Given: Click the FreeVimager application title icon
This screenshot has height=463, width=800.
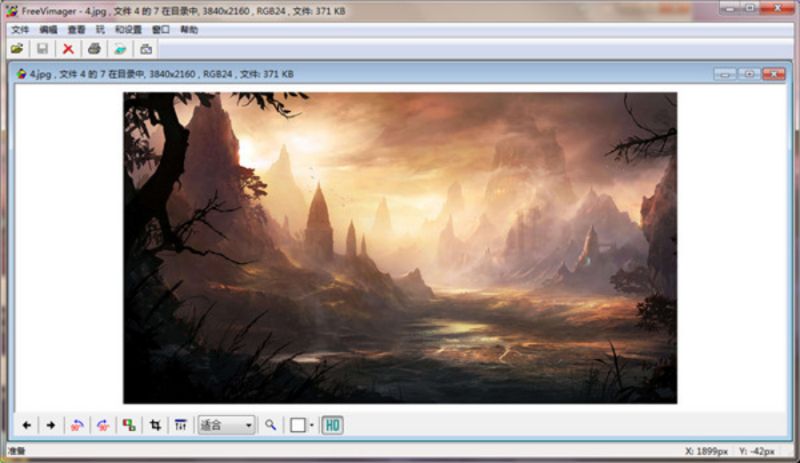Looking at the screenshot, I should point(12,11).
